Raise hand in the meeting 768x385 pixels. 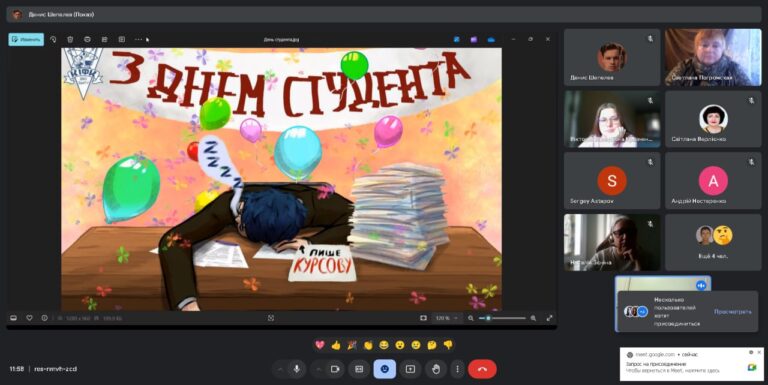436,369
